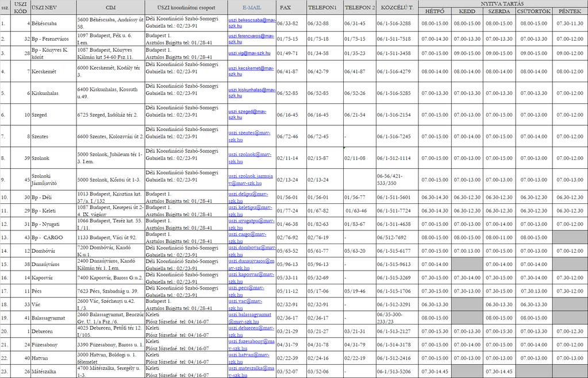The height and width of the screenshot is (378, 588).
Task: Select the TELEFON 2 column header
Action: tap(360, 7)
